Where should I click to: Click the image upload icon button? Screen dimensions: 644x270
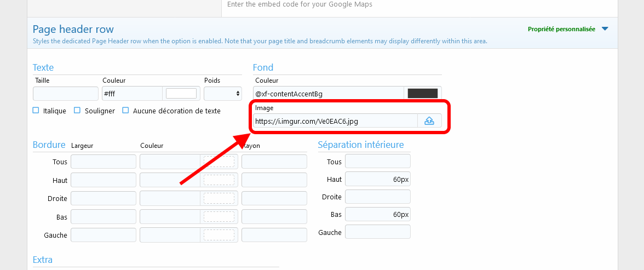(x=429, y=121)
